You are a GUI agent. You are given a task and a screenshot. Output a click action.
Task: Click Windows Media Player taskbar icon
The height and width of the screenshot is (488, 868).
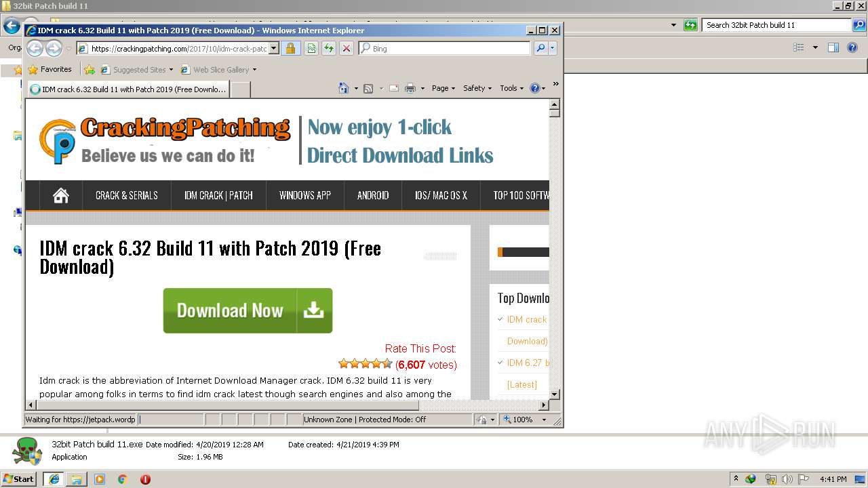100,479
